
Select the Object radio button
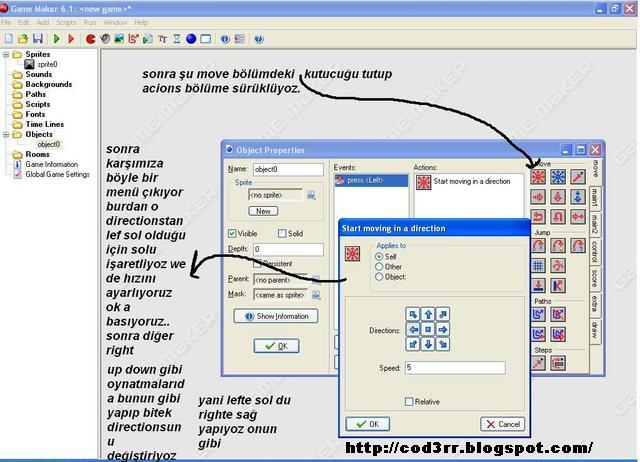[x=379, y=277]
